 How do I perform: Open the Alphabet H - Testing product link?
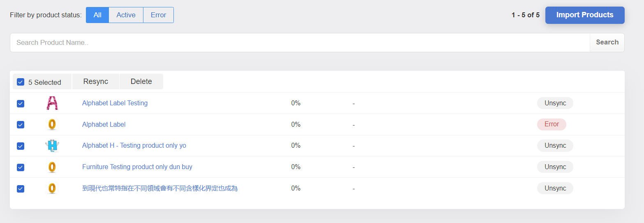coord(134,146)
